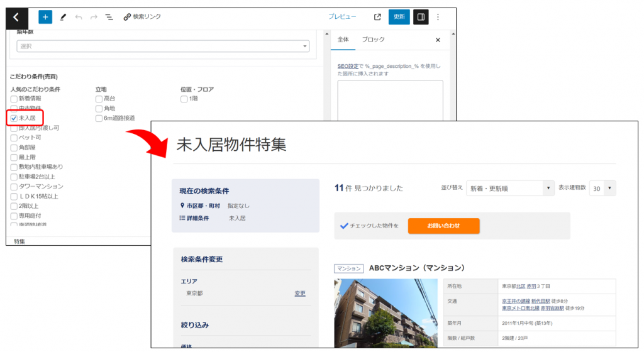
Task: Select the 全体 tab
Action: point(343,40)
